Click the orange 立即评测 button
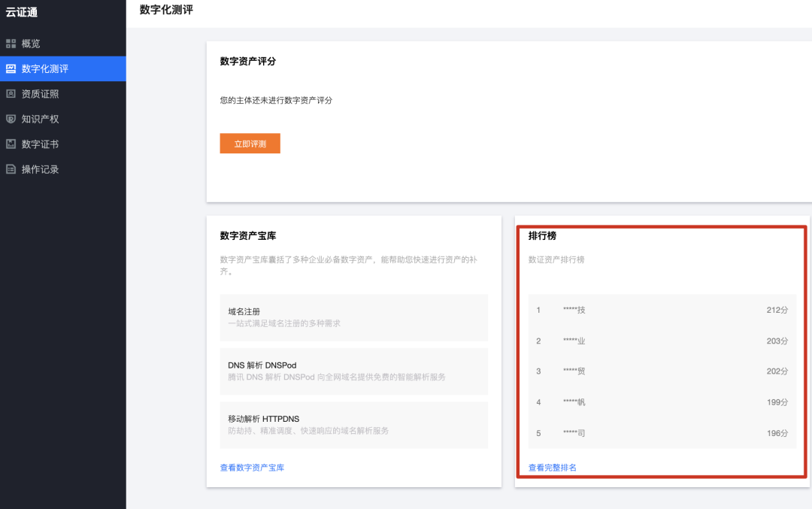Viewport: 812px width, 509px height. tap(250, 144)
